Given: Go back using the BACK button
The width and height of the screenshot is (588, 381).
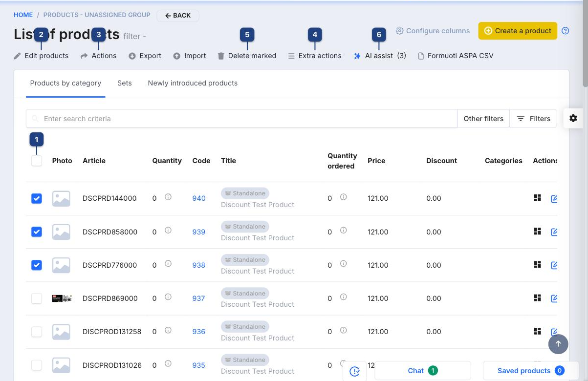Looking at the screenshot, I should [x=178, y=16].
